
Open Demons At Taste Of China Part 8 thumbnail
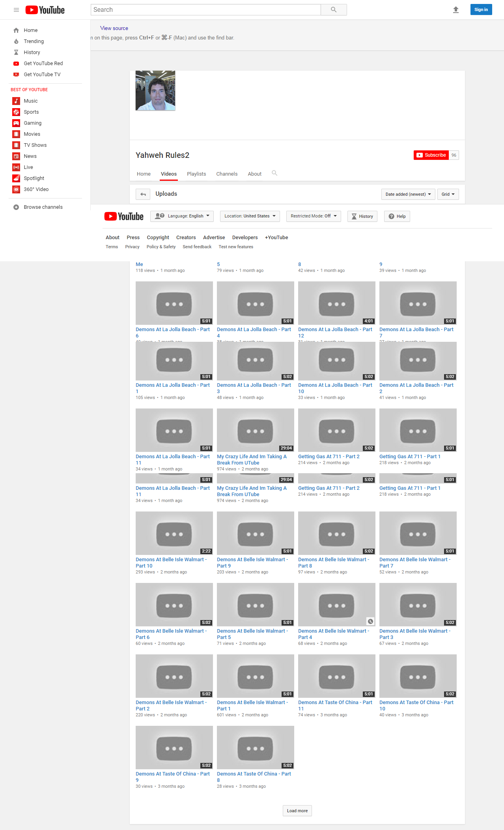tap(256, 748)
